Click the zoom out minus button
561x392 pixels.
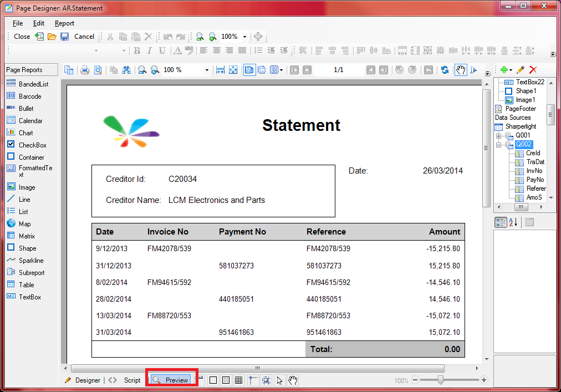click(415, 380)
